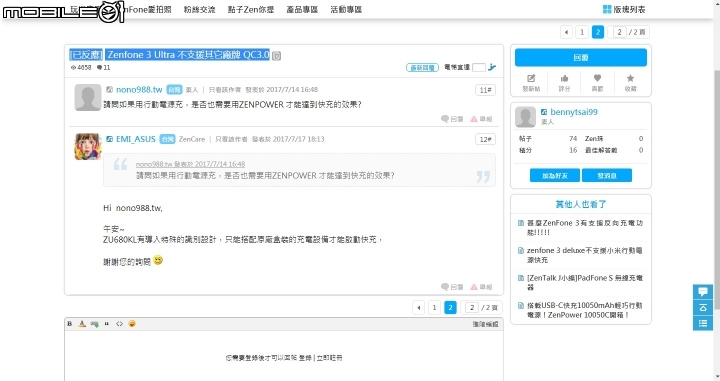
Task: Open the activity zone menu item
Action: click(346, 9)
